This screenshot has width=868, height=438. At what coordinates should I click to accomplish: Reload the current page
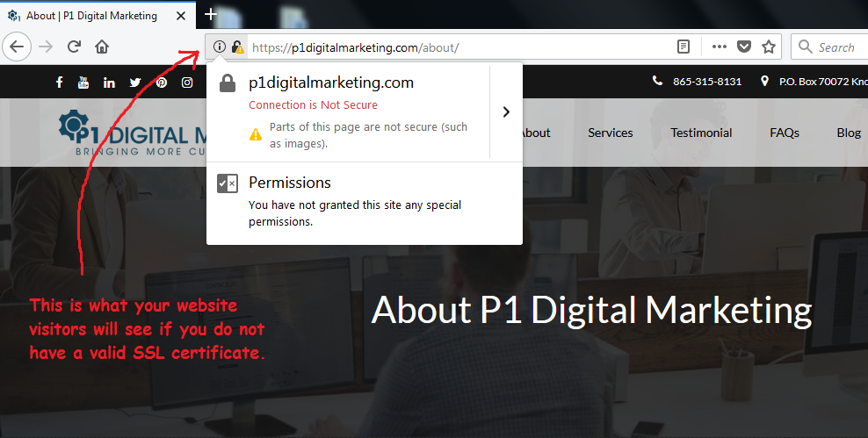point(74,47)
